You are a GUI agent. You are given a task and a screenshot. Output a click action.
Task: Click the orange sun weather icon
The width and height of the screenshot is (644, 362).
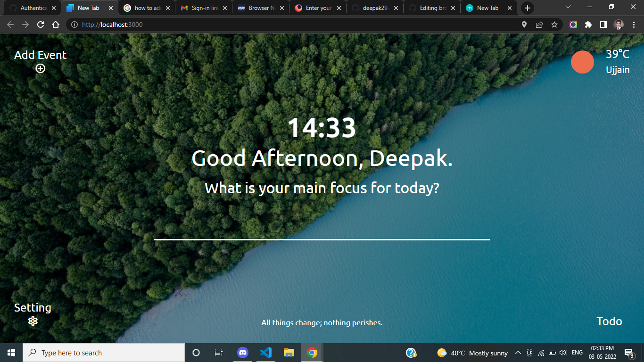tap(582, 62)
